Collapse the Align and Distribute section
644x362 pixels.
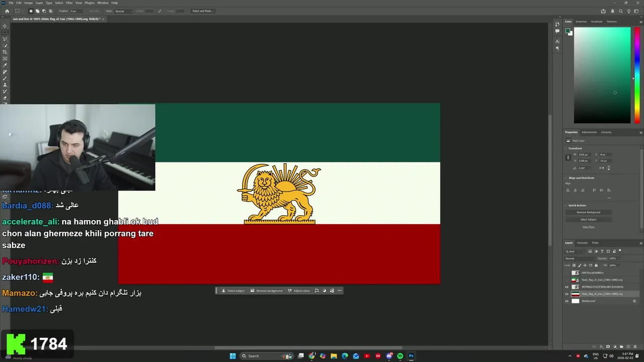[x=566, y=178]
